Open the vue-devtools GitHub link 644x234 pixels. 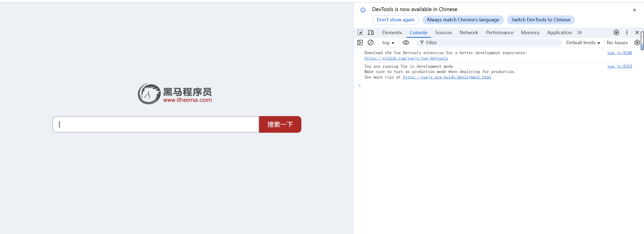[406, 58]
